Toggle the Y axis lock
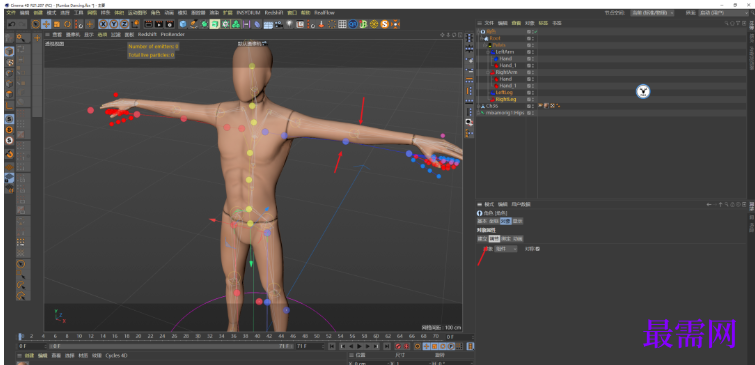Viewport: 755px width, 365px height. pos(114,24)
